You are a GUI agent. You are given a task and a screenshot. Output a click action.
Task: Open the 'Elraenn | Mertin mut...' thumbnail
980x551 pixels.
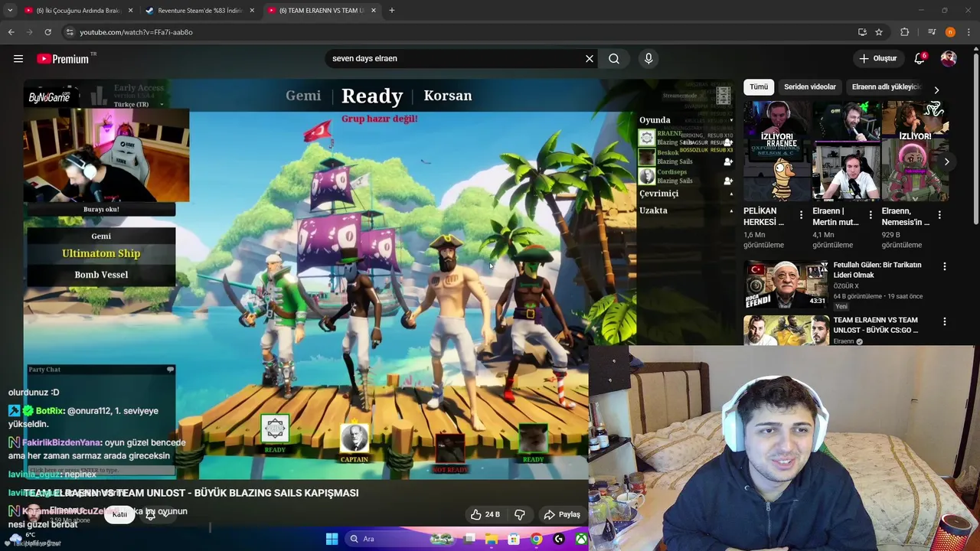click(x=846, y=151)
